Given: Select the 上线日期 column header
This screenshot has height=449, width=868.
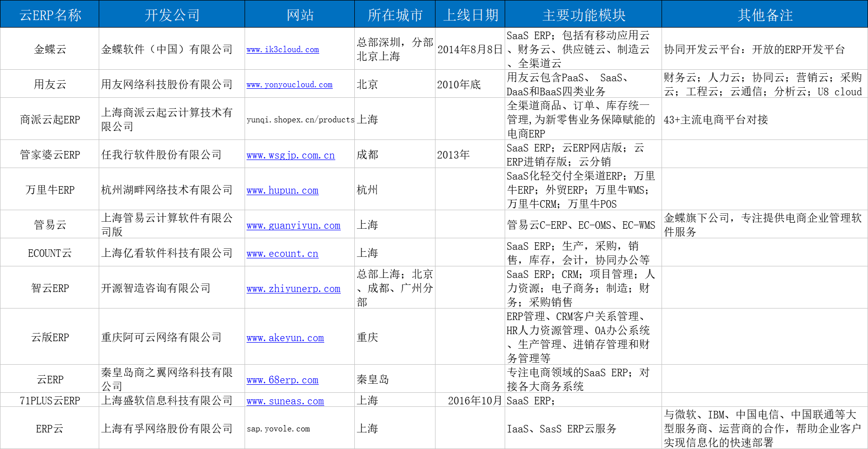Looking at the screenshot, I should point(470,14).
